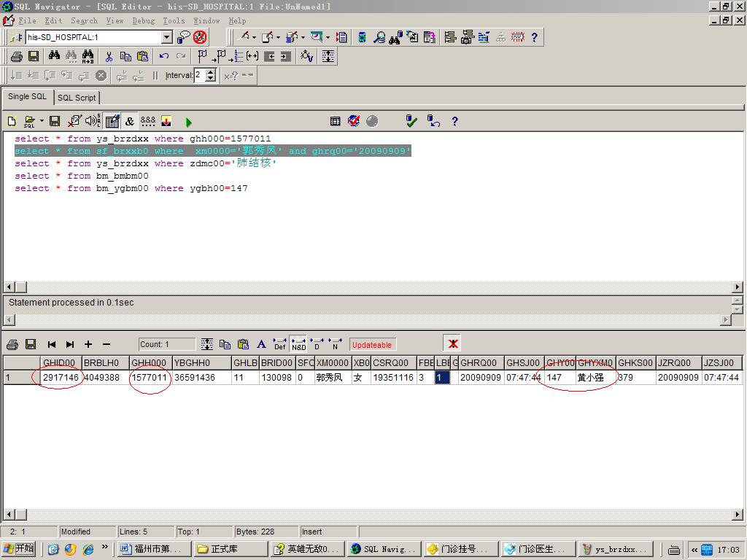
Task: Click the result grid horizontal scrollbar right arrow
Action: (x=738, y=515)
